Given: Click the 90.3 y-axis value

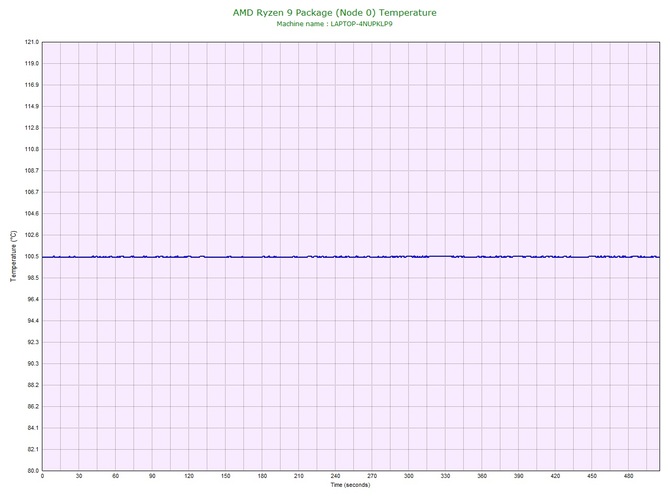Looking at the screenshot, I should [33, 364].
